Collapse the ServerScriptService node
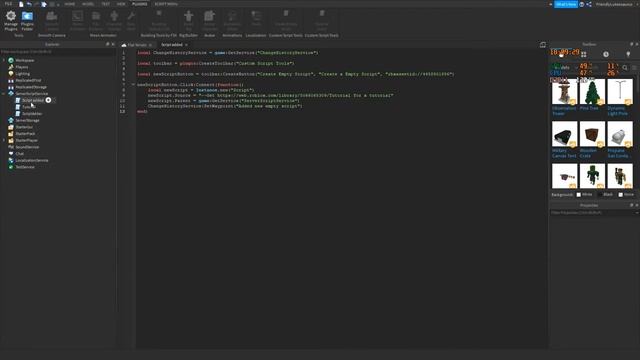Screen dimensions: 640x360 (4, 94)
